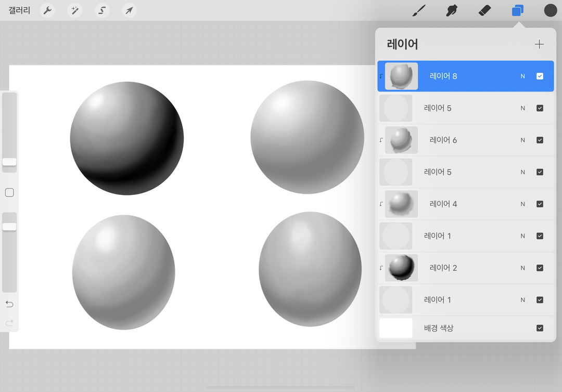Image resolution: width=562 pixels, height=392 pixels.
Task: Open blend mode N on 레이어 2
Action: coord(522,268)
